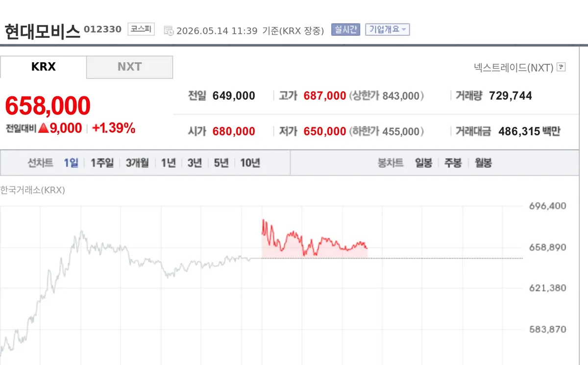Image resolution: width=588 pixels, height=365 pixels.
Task: Click the 코스피 market badge
Action: (x=141, y=29)
